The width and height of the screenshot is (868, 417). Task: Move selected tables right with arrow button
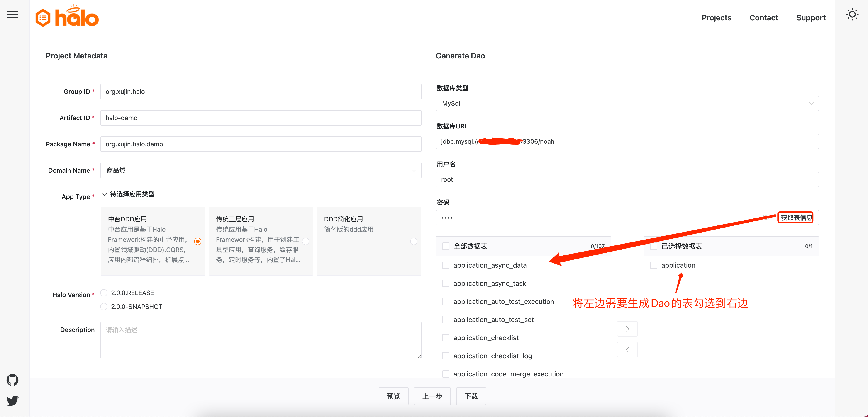click(x=627, y=329)
